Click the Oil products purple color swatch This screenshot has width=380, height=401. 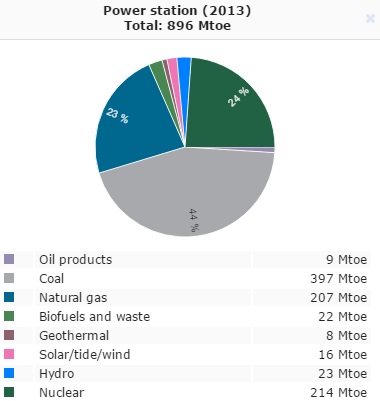9,259
